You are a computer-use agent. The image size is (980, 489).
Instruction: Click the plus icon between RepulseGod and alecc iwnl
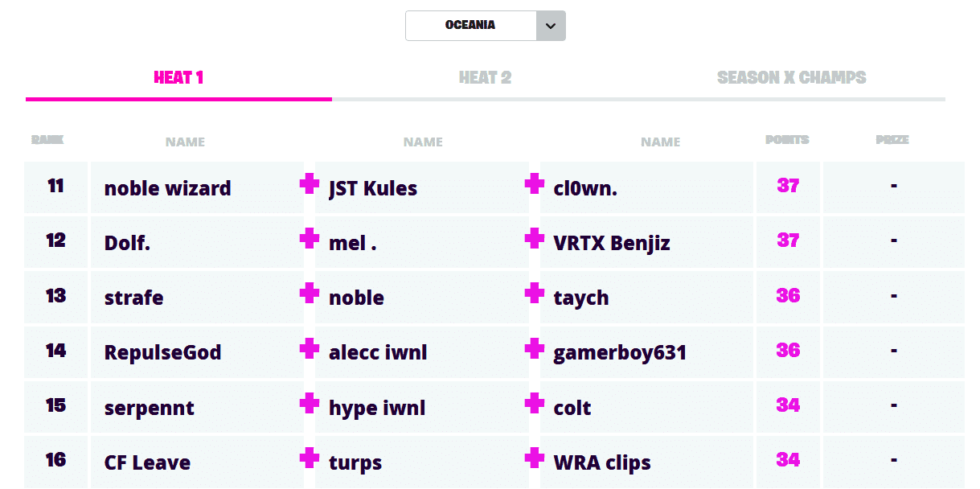(310, 348)
